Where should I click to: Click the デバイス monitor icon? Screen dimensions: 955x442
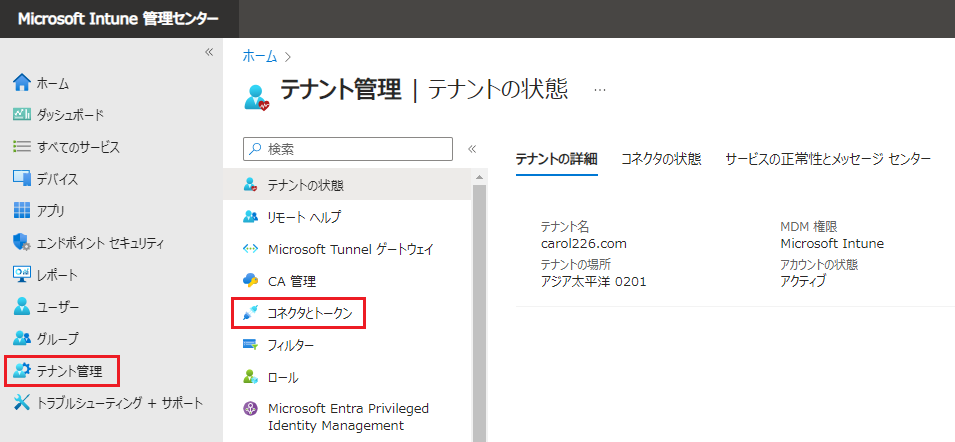[21, 179]
